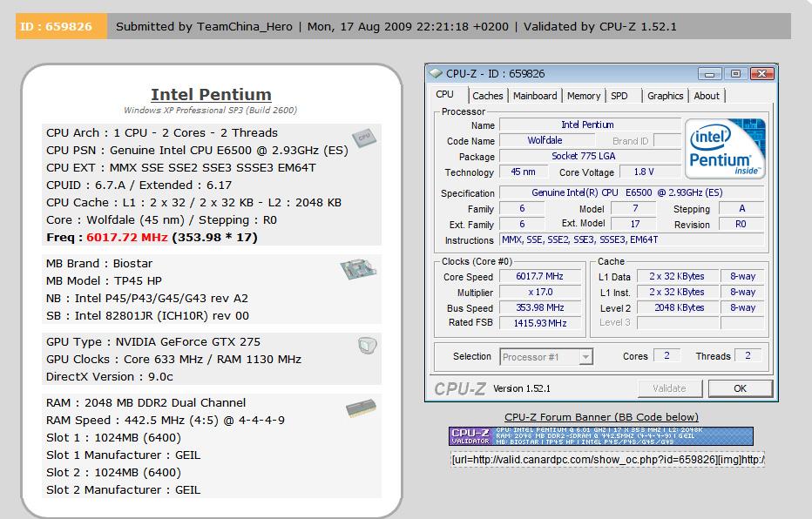Click the Slot 1 Manufacturer : GEIL line
This screenshot has width=812, height=519.
click(123, 455)
